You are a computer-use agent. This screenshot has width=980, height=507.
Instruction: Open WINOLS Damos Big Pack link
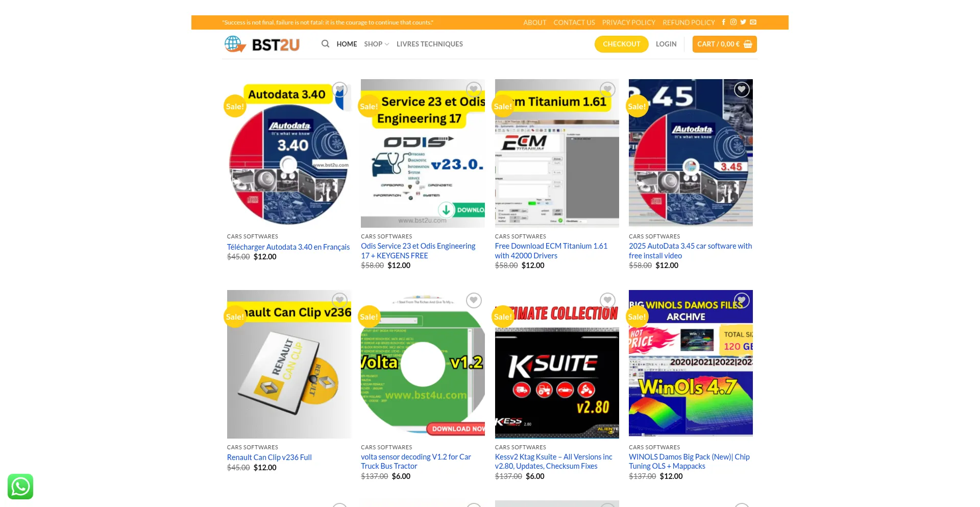click(690, 462)
